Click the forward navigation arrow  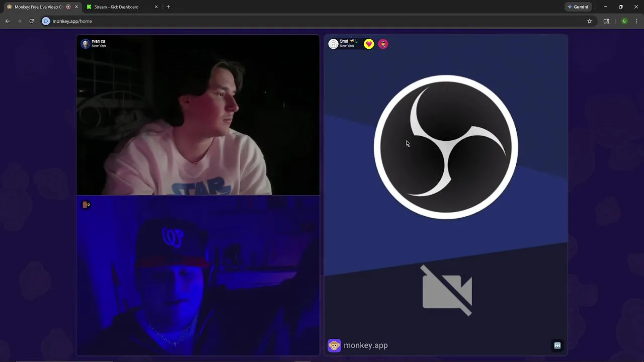[x=20, y=21]
